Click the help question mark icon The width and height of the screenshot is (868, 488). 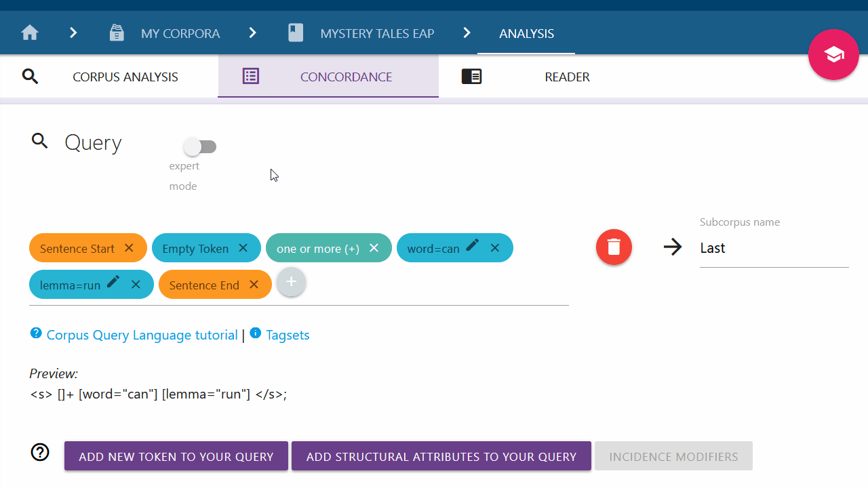40,453
